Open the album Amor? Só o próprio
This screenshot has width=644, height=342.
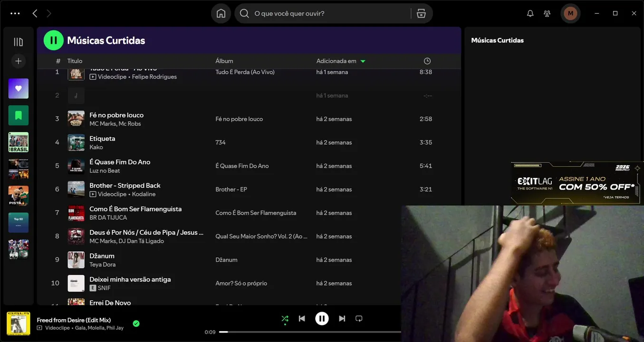point(241,283)
